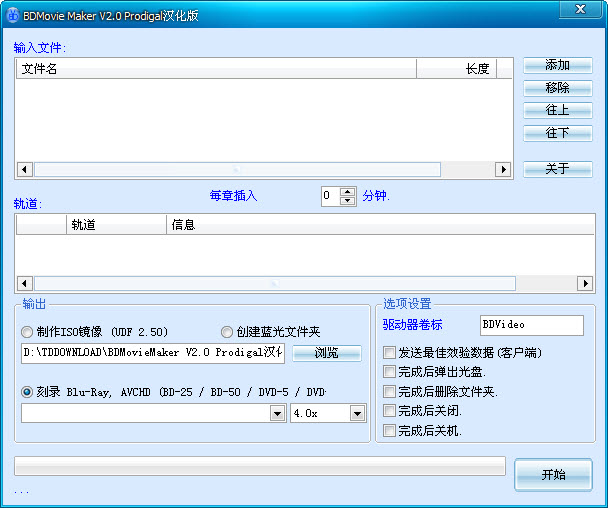Click the 驱动器卷标 label text
This screenshot has height=508, width=608.
[x=412, y=325]
